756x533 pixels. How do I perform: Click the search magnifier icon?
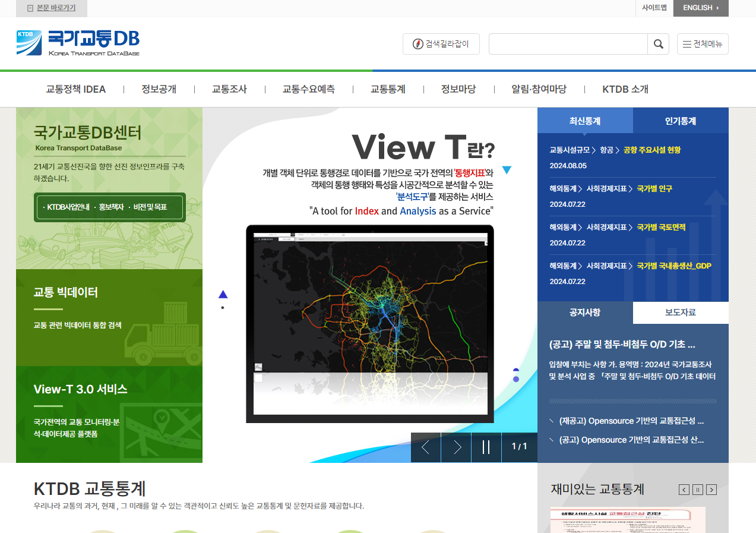[658, 44]
